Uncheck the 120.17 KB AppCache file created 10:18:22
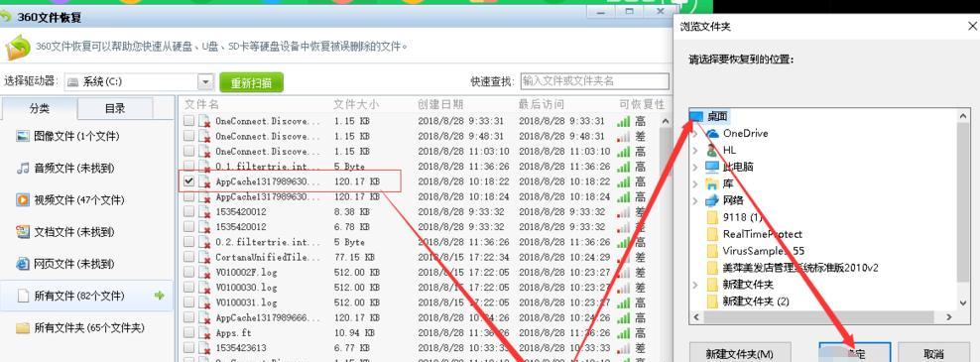The width and height of the screenshot is (980, 362). click(188, 181)
